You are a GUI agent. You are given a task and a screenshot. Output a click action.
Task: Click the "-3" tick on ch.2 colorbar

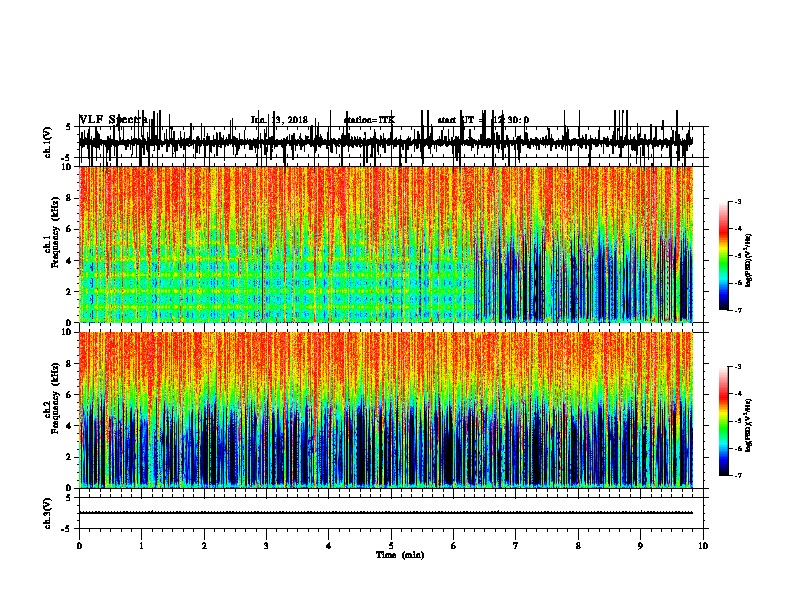click(x=738, y=367)
